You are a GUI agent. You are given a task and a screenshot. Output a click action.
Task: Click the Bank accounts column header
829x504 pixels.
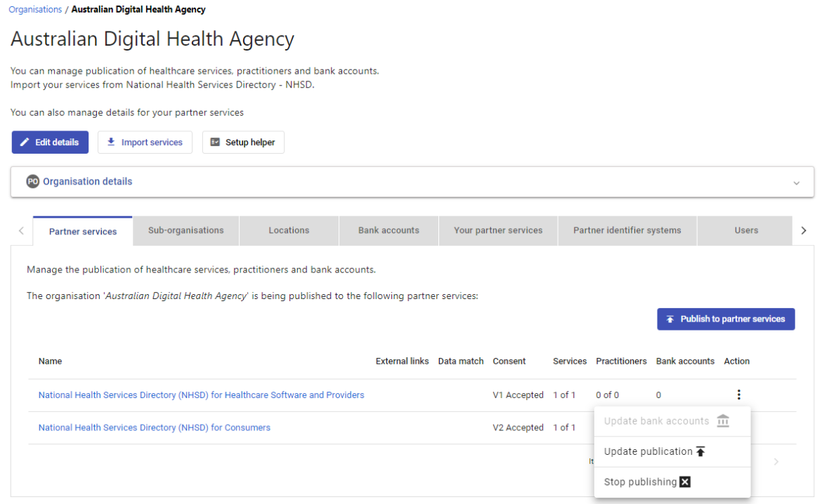(685, 362)
